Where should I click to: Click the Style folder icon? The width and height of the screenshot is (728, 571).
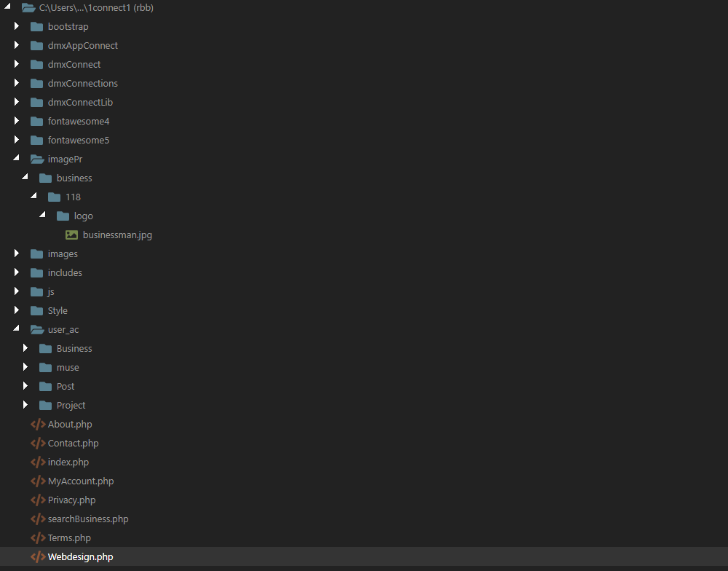[x=36, y=311]
